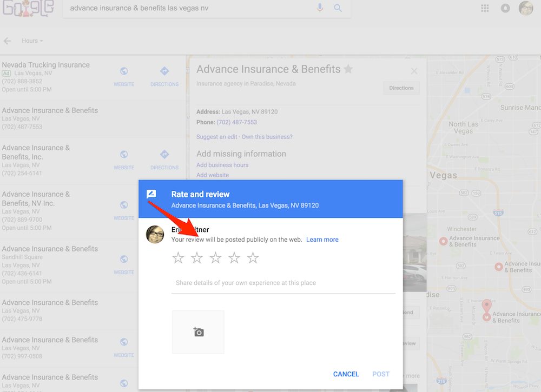Click Add business hours link

tap(222, 165)
